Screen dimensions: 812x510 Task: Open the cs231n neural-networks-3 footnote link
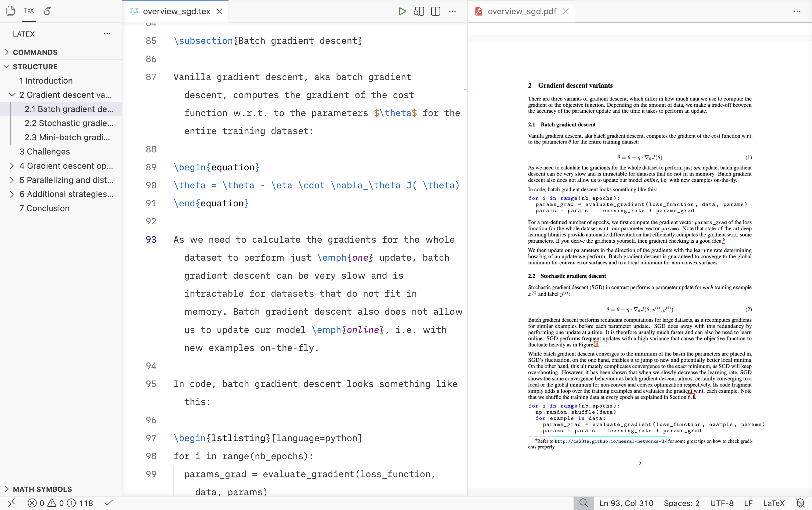coord(610,441)
